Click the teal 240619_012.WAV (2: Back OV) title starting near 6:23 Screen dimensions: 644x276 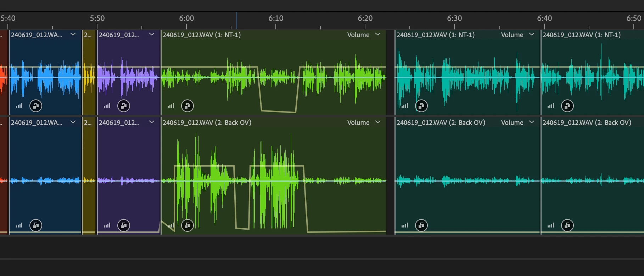[441, 122]
